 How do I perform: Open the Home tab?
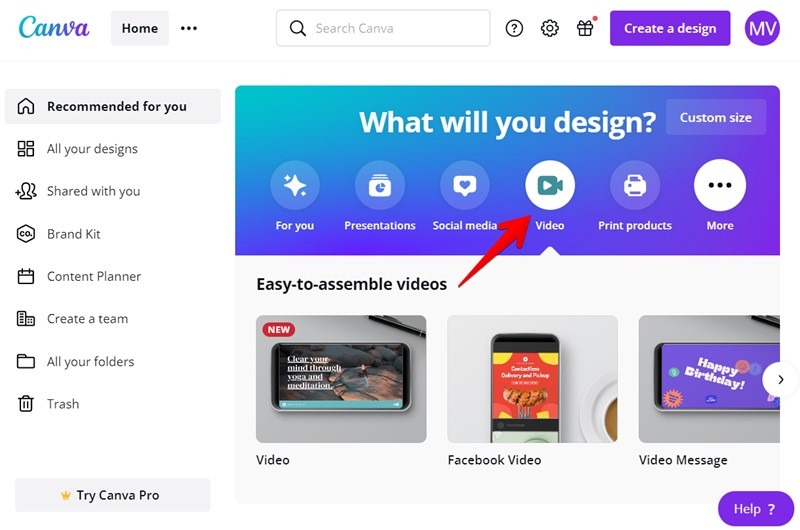coord(139,28)
